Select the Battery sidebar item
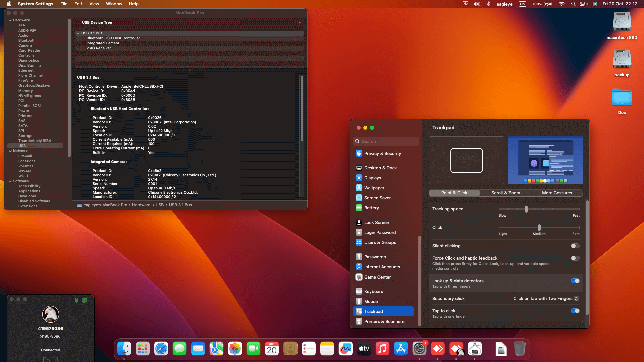The width and height of the screenshot is (644, 362). point(371,208)
